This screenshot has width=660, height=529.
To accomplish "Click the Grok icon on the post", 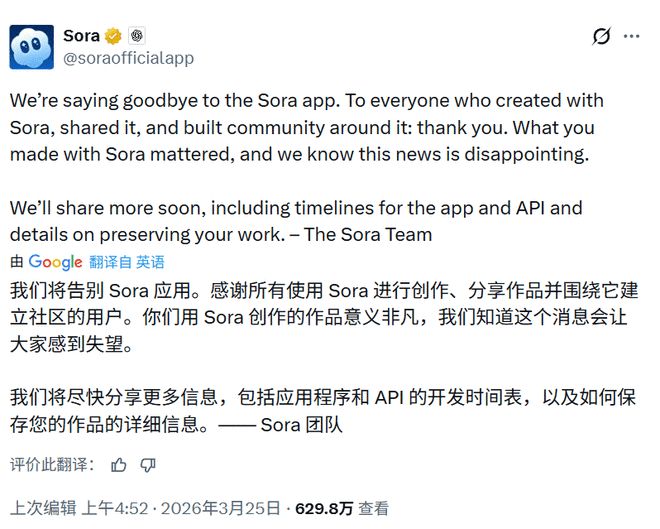I will [x=601, y=36].
